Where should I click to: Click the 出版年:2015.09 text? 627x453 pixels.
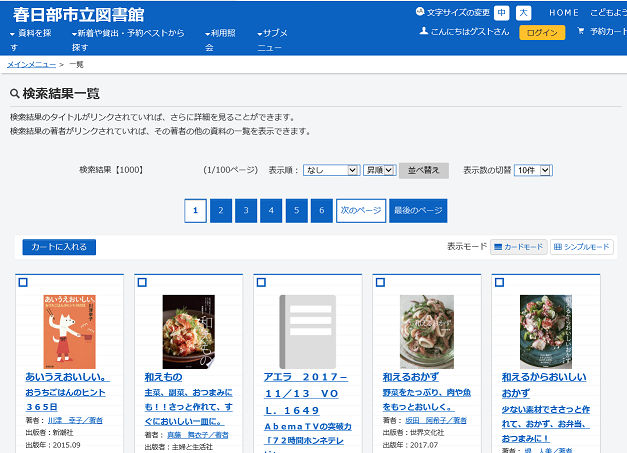(53, 445)
